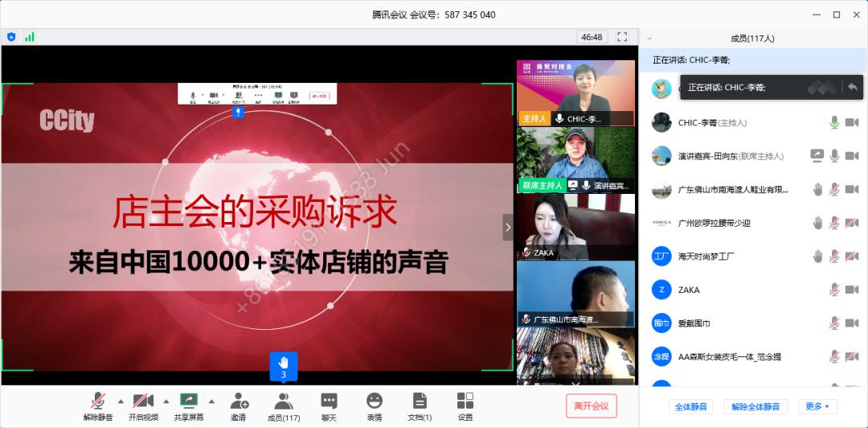Viewport: 868px width, 428px height.
Task: Expand video options arrow beside 开启视频
Action: tap(166, 401)
